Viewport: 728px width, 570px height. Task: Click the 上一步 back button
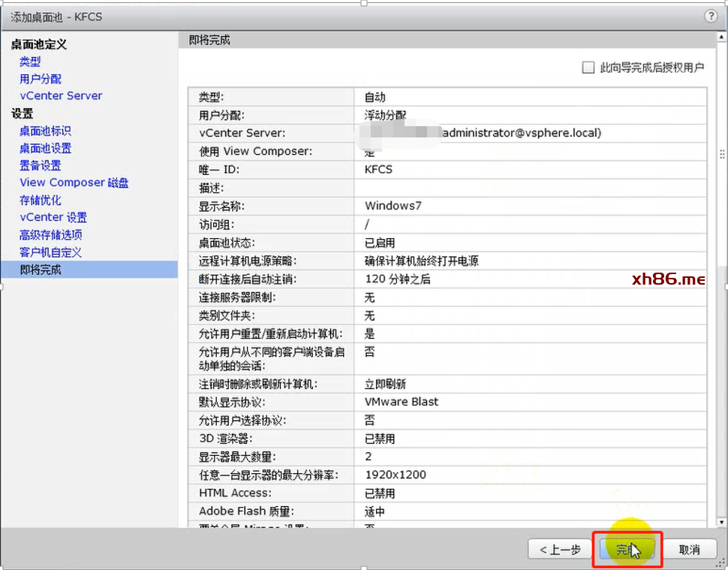pyautogui.click(x=561, y=550)
